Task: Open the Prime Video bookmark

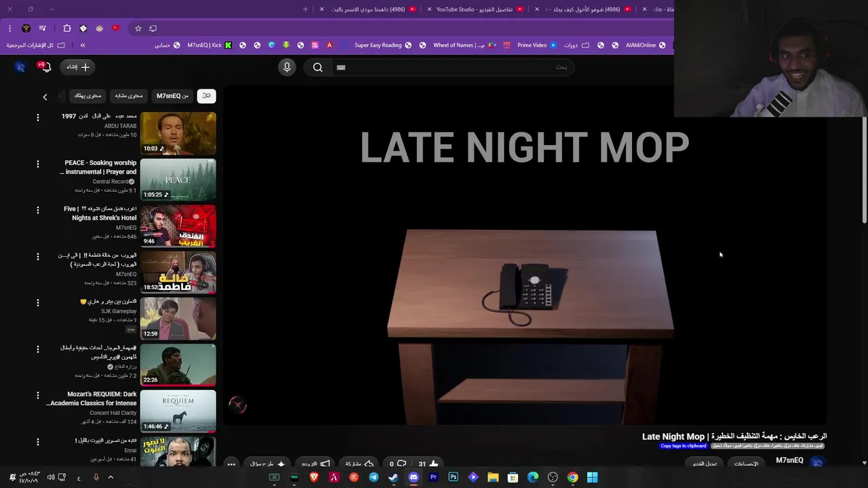Action: tap(537, 45)
